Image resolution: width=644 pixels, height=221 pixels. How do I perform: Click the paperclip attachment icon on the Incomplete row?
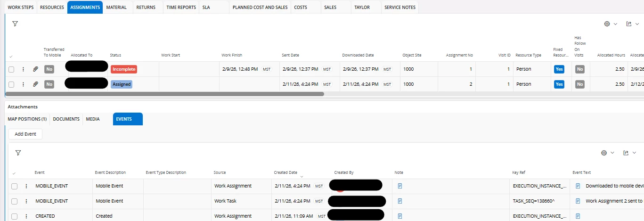pyautogui.click(x=35, y=69)
